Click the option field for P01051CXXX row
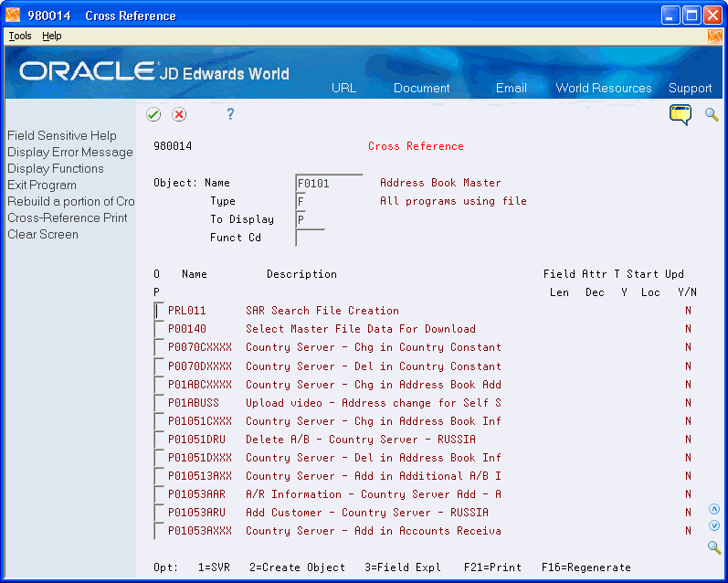 pyautogui.click(x=159, y=421)
